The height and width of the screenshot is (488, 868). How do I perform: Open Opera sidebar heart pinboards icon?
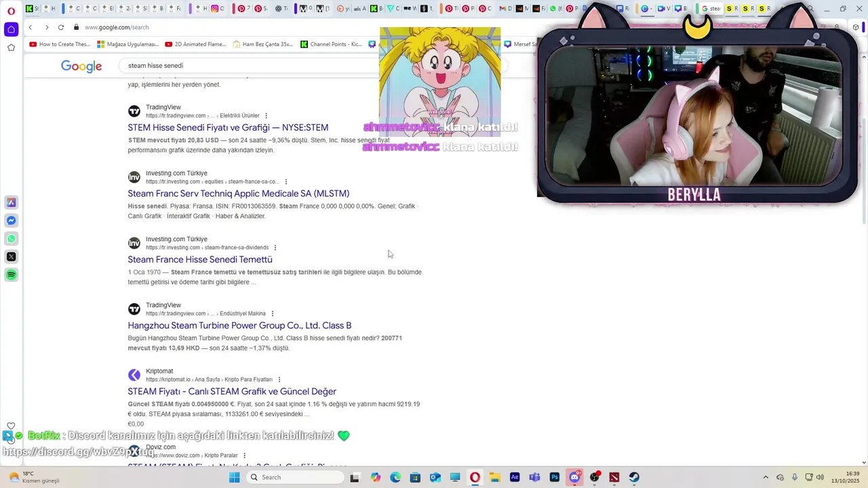click(x=11, y=426)
